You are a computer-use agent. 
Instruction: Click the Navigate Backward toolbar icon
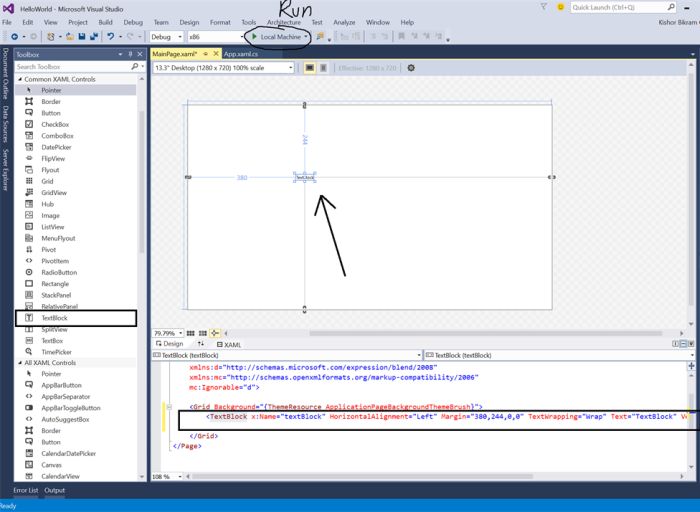[14, 37]
